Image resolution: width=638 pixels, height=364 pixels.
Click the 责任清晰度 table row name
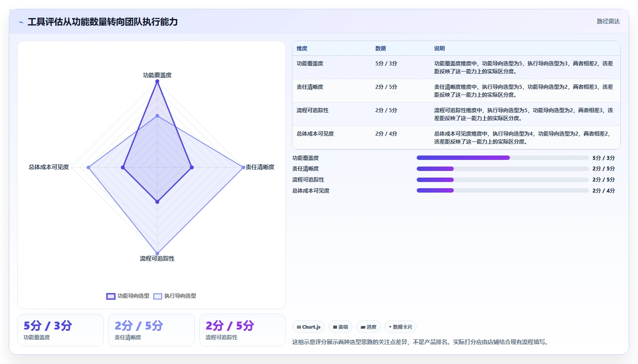(x=310, y=87)
